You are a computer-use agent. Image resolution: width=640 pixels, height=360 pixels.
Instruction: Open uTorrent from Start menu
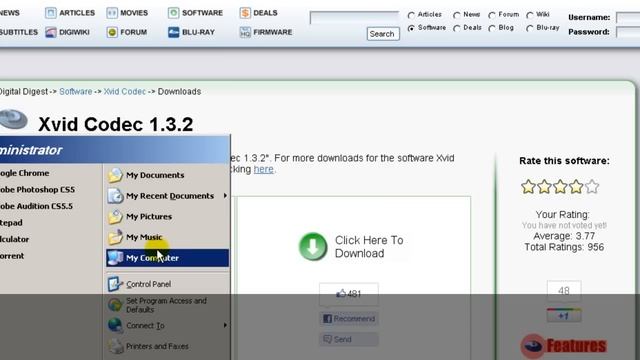(x=12, y=256)
